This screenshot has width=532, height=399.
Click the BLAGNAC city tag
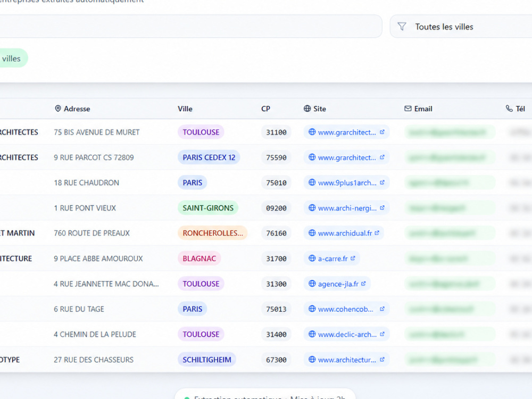coord(199,259)
